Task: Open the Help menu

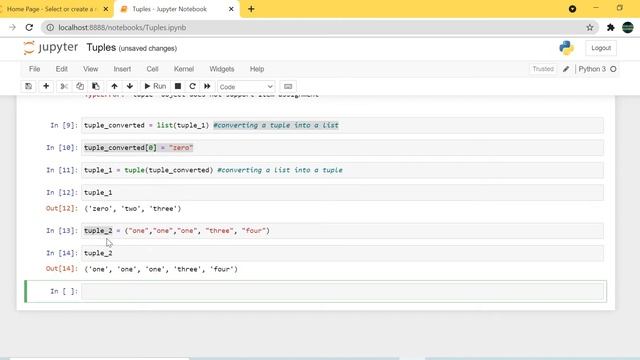Action: coord(257,69)
